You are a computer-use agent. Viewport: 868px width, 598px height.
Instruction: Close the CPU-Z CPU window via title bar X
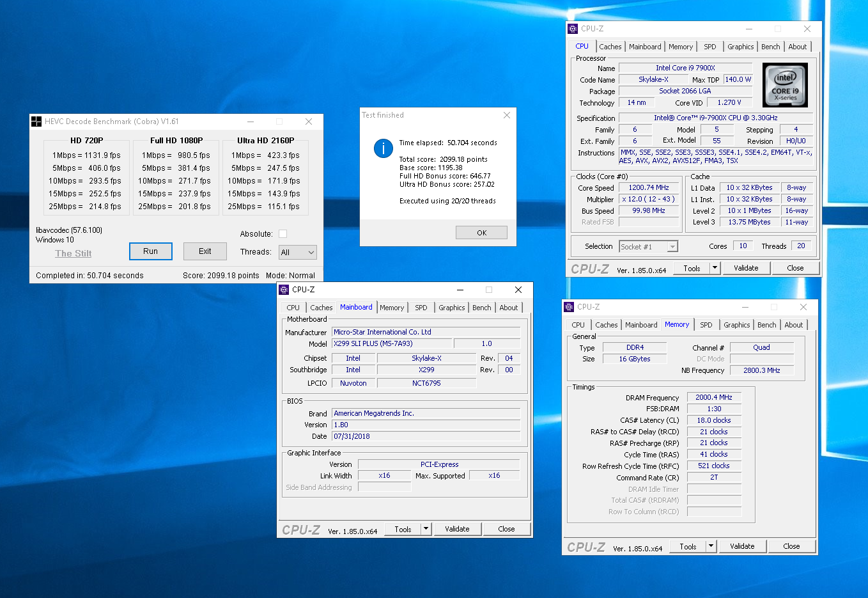(x=807, y=29)
